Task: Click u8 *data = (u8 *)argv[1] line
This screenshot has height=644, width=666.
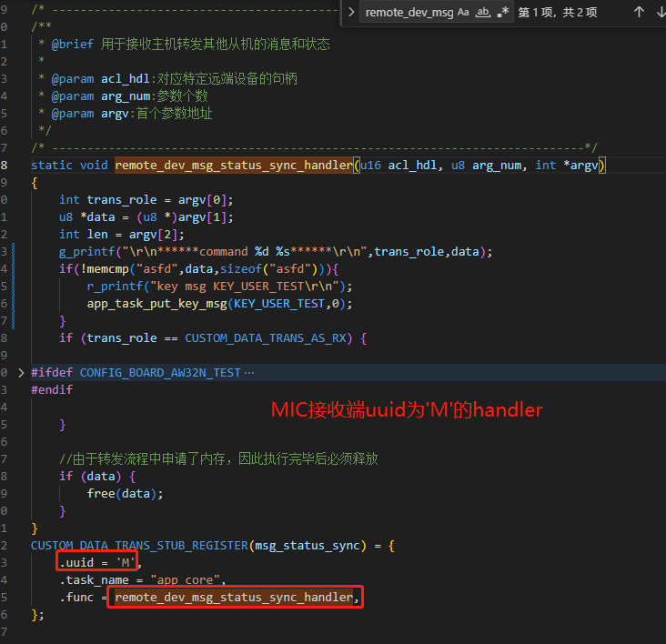Action: coord(146,217)
